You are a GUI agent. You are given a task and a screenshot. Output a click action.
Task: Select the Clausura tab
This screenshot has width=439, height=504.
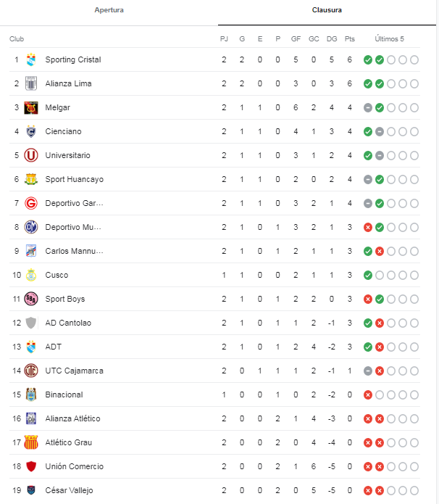[x=327, y=10]
